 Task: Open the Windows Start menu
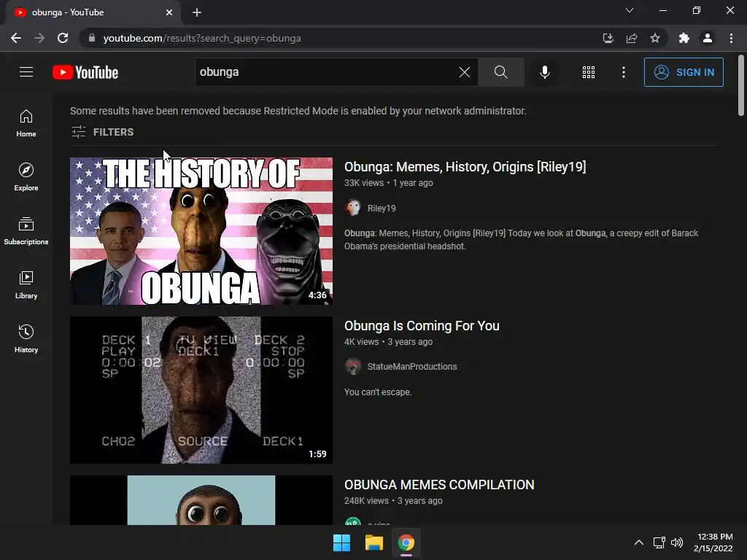coord(341,542)
